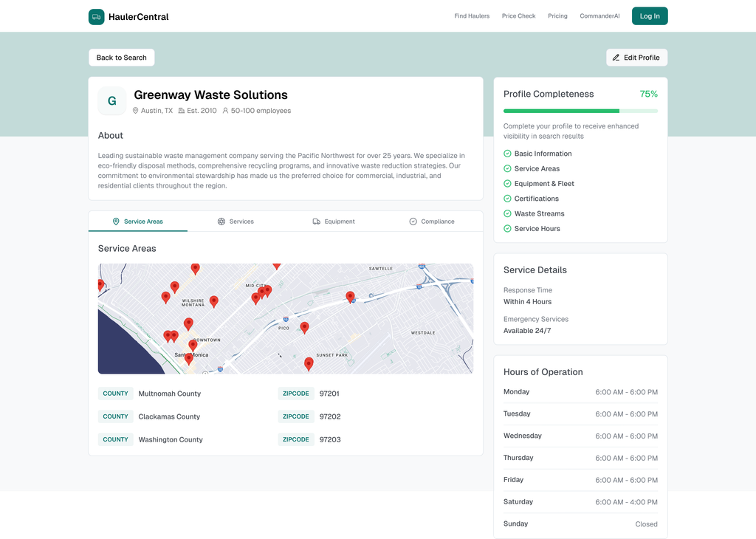756x539 pixels.
Task: Click the Equipment & Fleet check circle
Action: [507, 184]
